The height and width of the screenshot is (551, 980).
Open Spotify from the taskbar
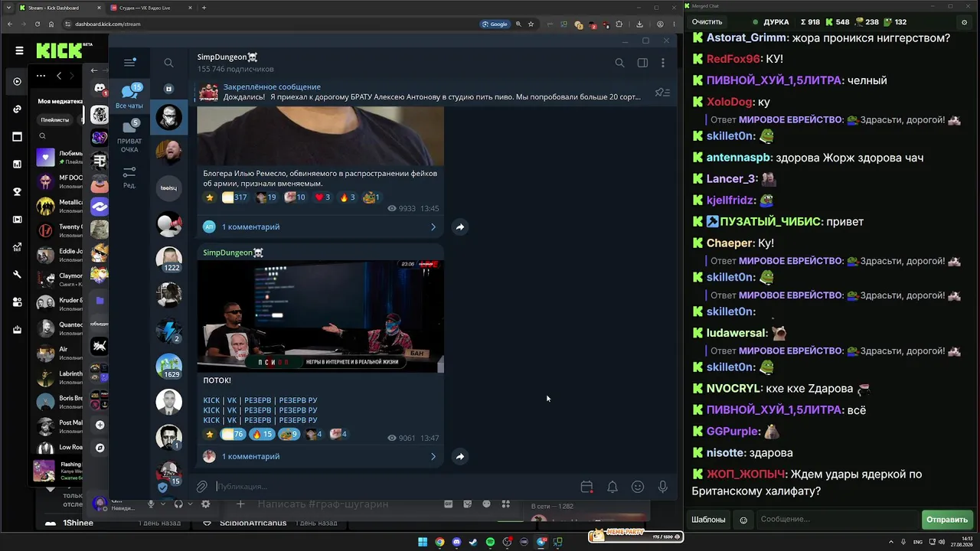(490, 543)
